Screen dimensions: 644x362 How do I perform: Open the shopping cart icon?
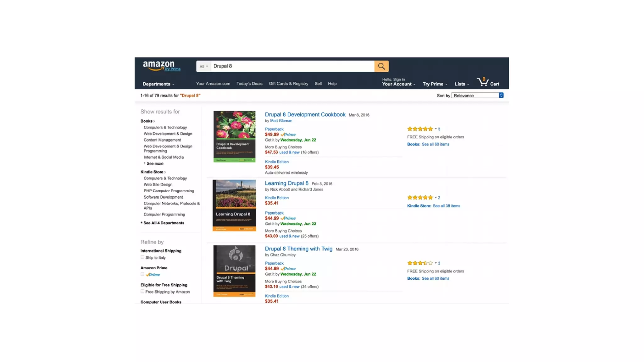coord(483,82)
